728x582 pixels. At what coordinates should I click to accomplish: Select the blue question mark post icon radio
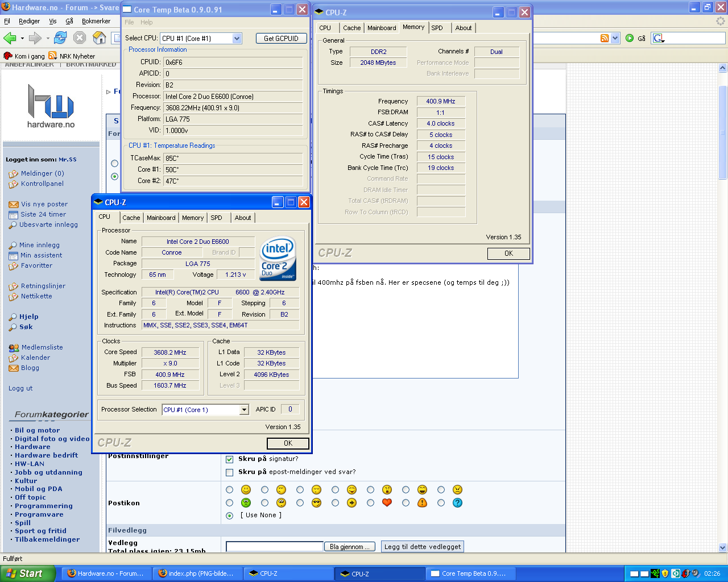(441, 502)
